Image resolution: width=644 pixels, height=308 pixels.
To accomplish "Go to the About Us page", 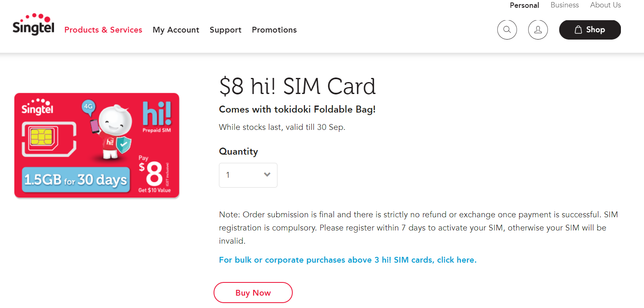I will tap(605, 5).
